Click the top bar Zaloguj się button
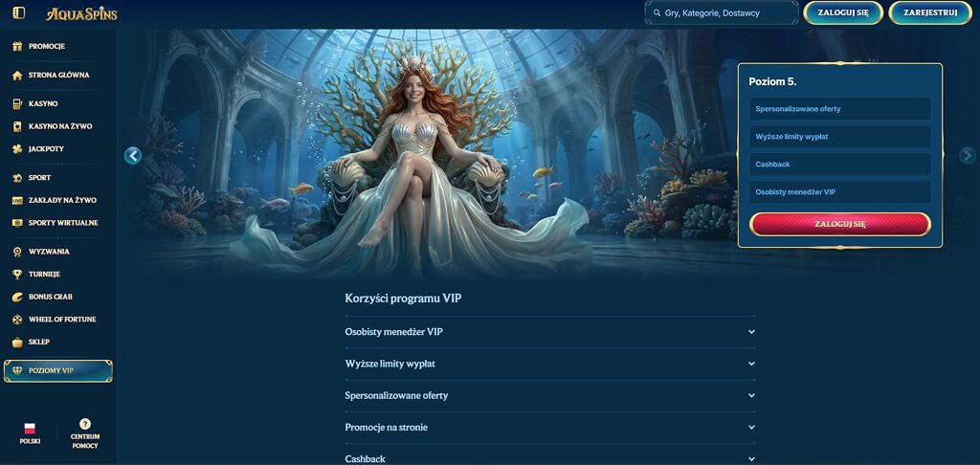 coord(843,12)
